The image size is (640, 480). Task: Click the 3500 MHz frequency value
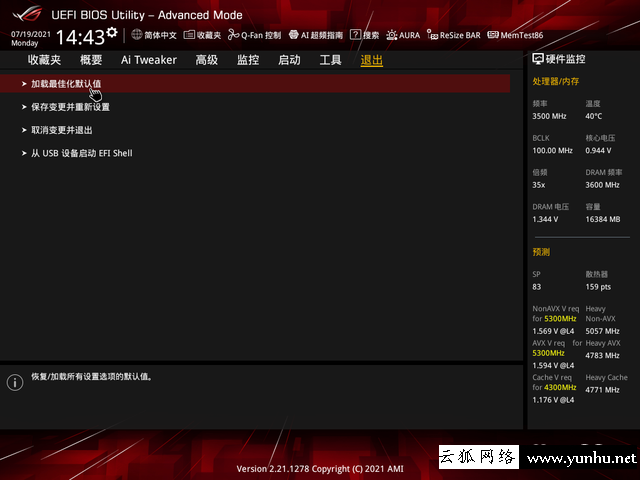[x=549, y=116]
